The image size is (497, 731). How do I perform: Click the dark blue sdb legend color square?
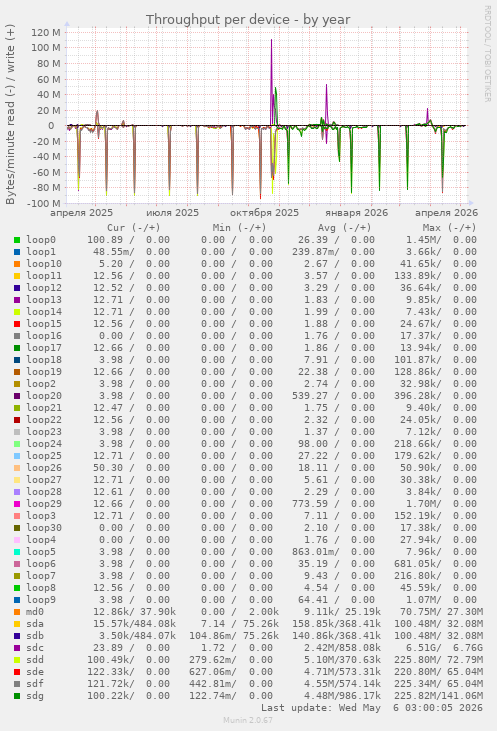click(17, 636)
